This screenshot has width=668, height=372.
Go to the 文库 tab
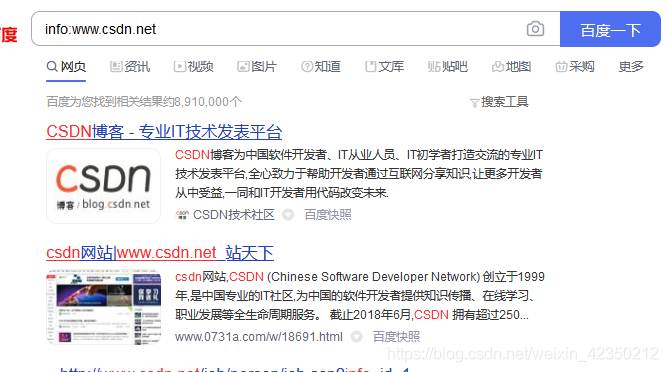[x=384, y=67]
